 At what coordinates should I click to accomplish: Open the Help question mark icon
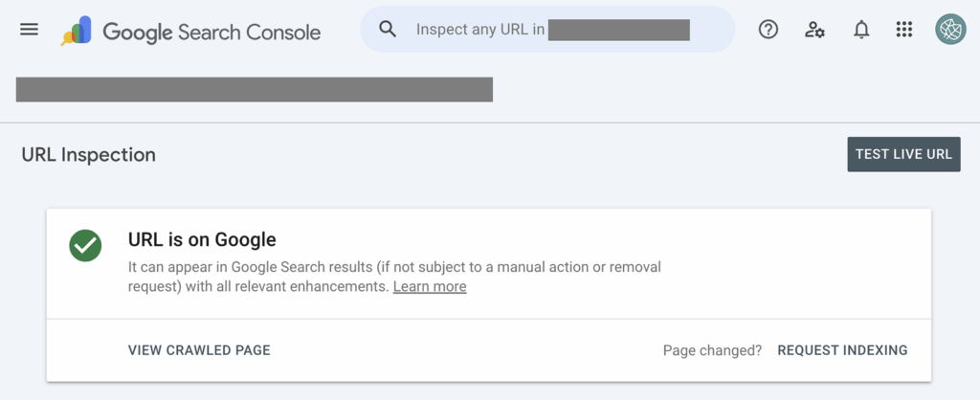(768, 30)
